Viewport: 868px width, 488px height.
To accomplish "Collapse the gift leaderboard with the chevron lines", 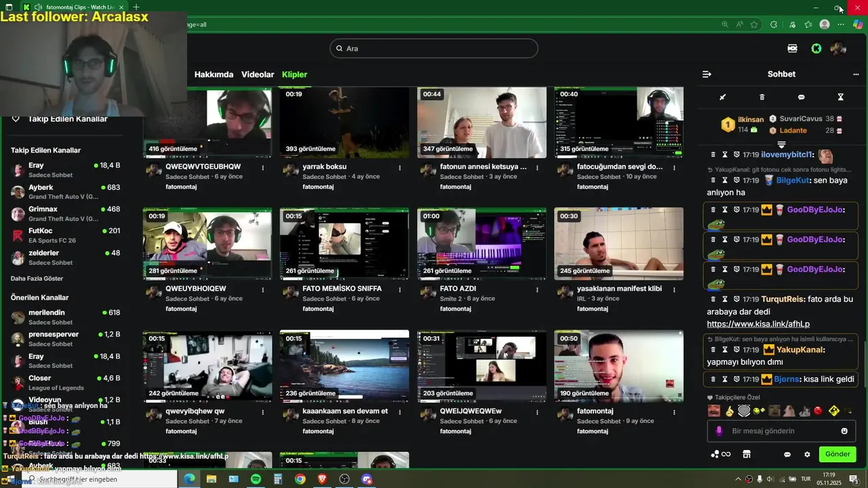I will click(781, 144).
